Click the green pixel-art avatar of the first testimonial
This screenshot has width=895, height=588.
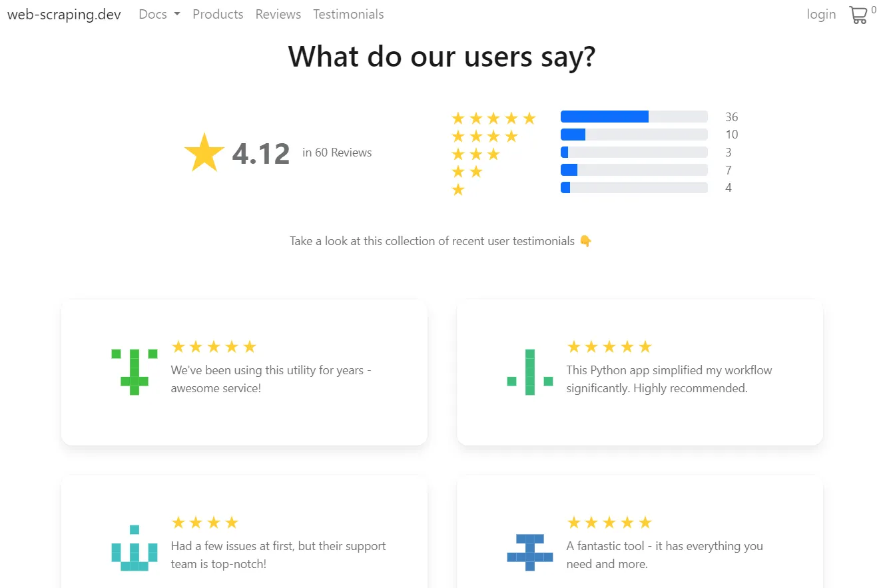coord(134,373)
